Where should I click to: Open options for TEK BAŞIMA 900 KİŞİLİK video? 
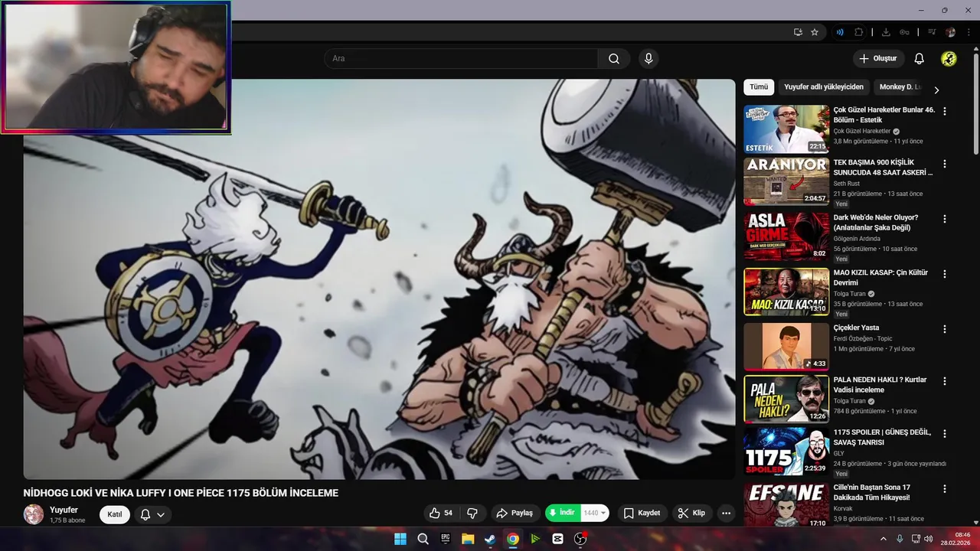[x=944, y=164]
